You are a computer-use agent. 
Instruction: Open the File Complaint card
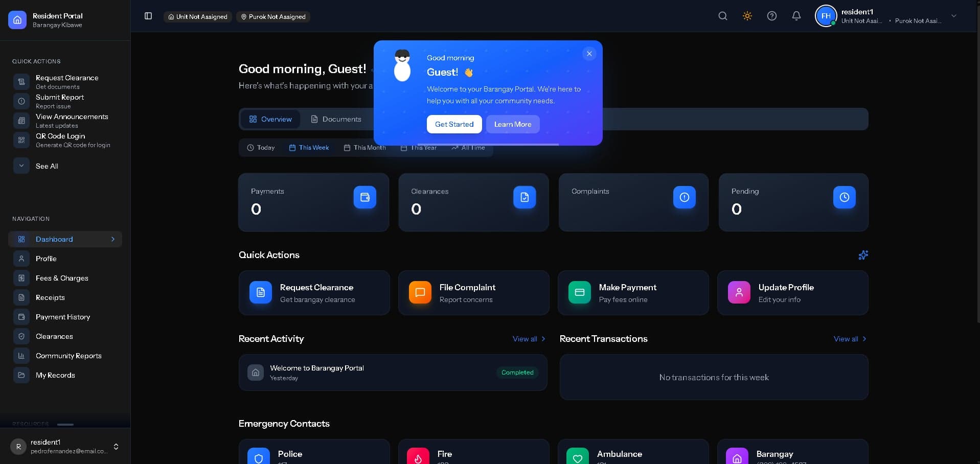(474, 293)
